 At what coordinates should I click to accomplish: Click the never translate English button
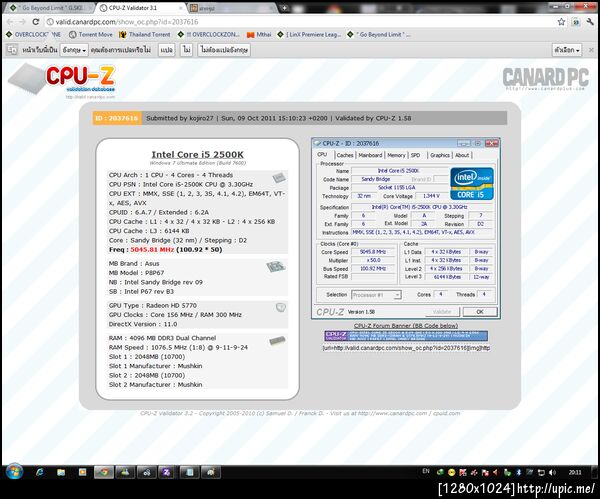coord(224,50)
